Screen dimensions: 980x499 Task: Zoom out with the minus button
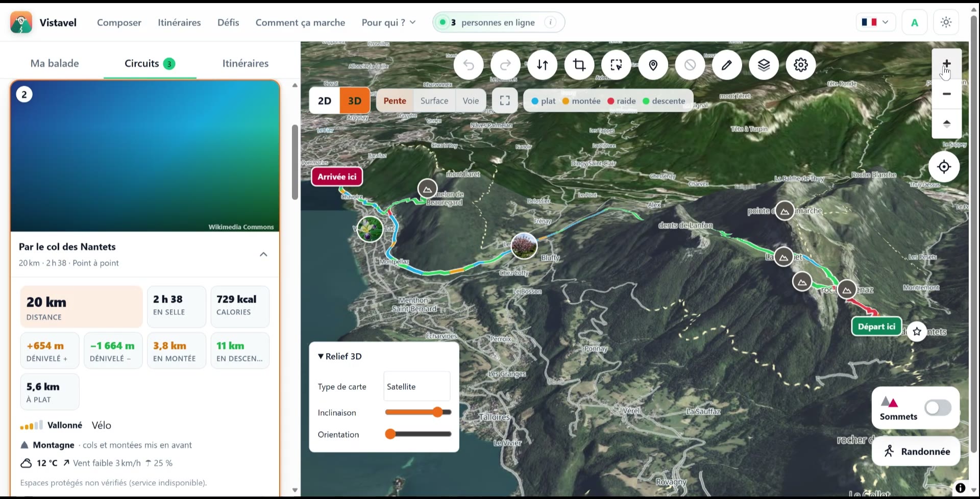tap(947, 94)
